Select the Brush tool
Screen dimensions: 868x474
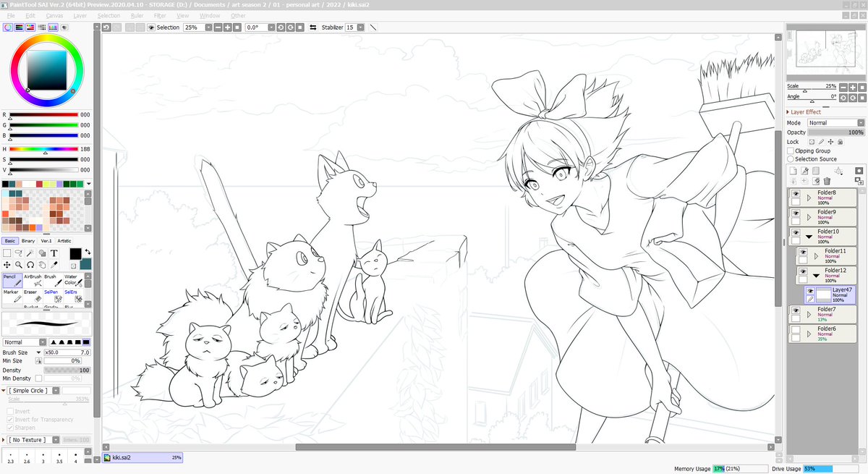tap(52, 279)
